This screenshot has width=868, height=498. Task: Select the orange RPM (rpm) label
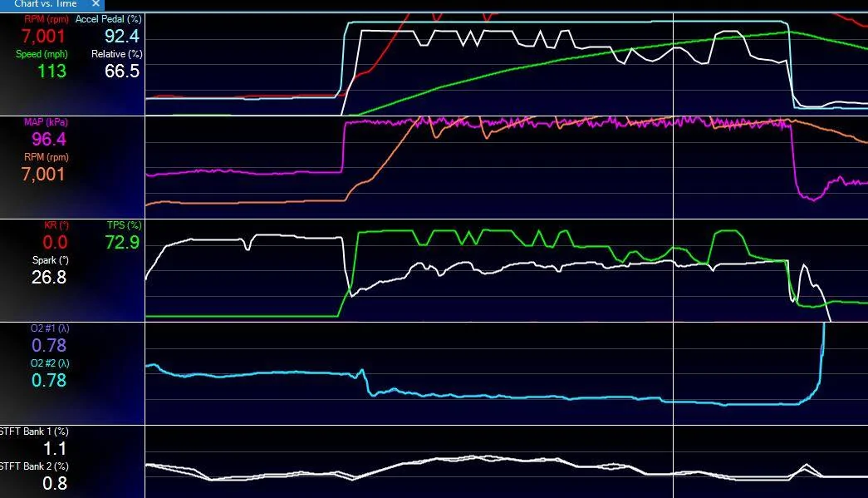[x=47, y=157]
